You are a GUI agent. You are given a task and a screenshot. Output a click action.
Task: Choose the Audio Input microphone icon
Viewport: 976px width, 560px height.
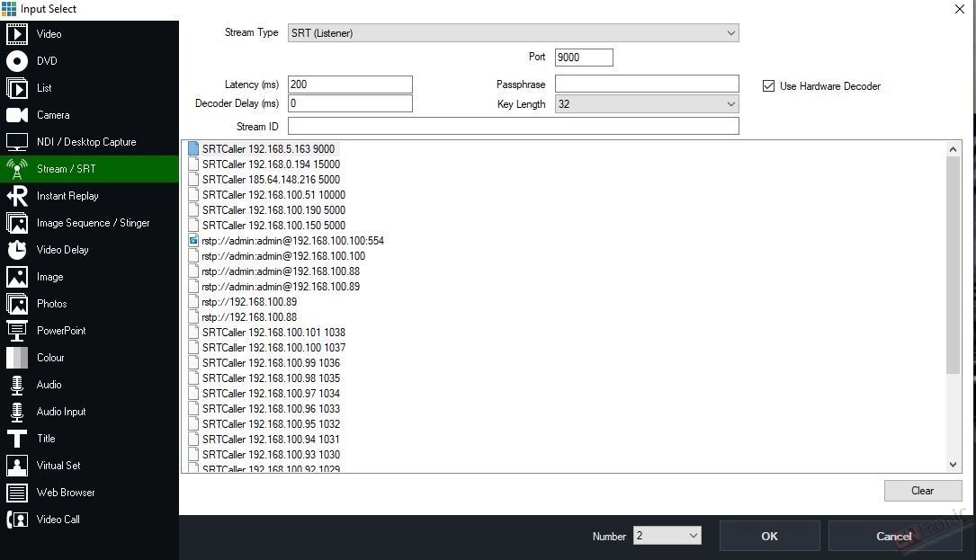tap(17, 412)
